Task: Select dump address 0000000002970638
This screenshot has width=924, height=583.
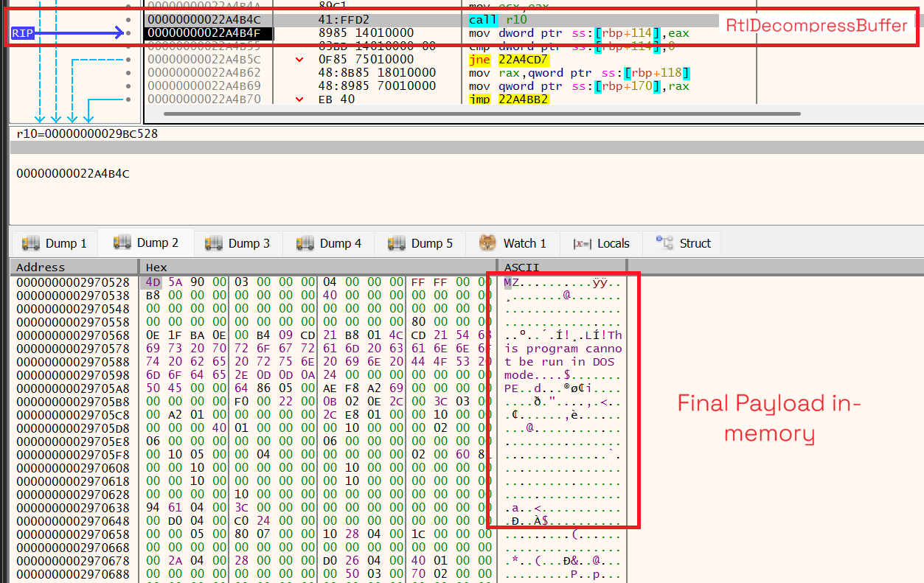Action: (73, 508)
